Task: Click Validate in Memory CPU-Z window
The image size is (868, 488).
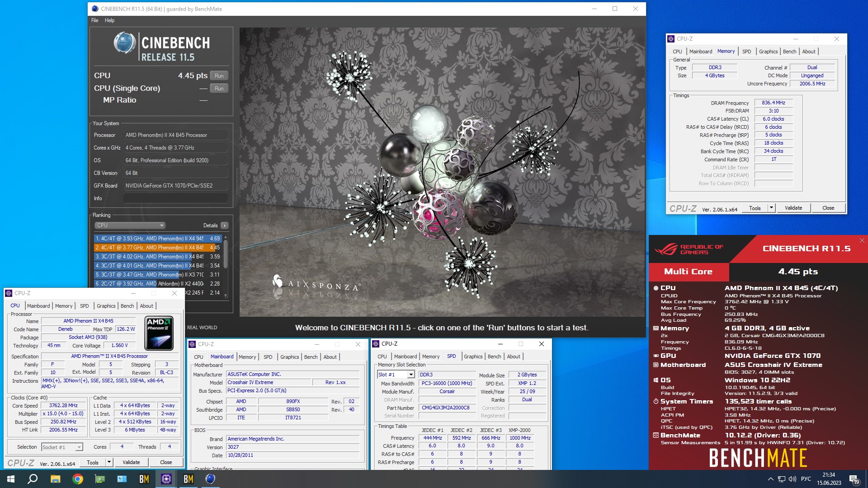Action: 793,208
